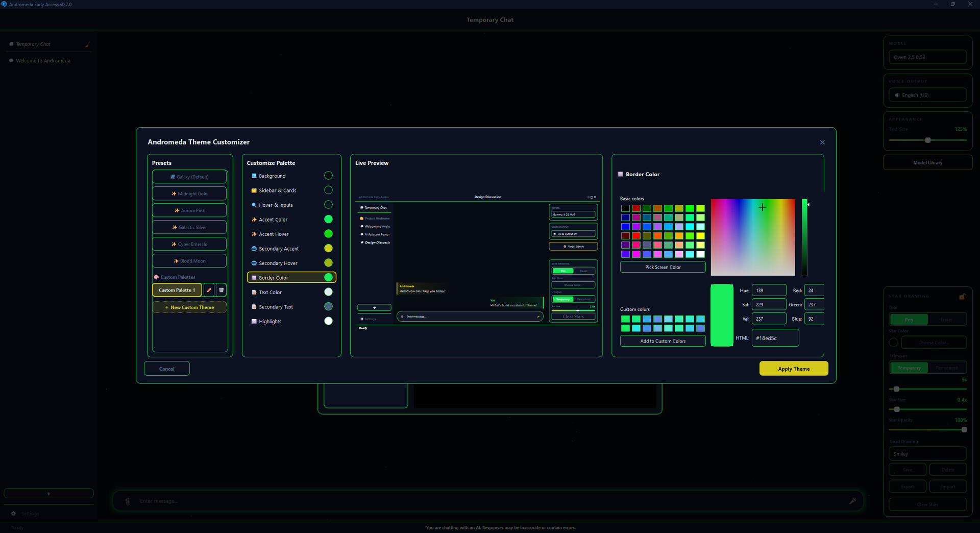This screenshot has width=980, height=533.
Task: Apply the Midnight Gold preset
Action: point(189,193)
